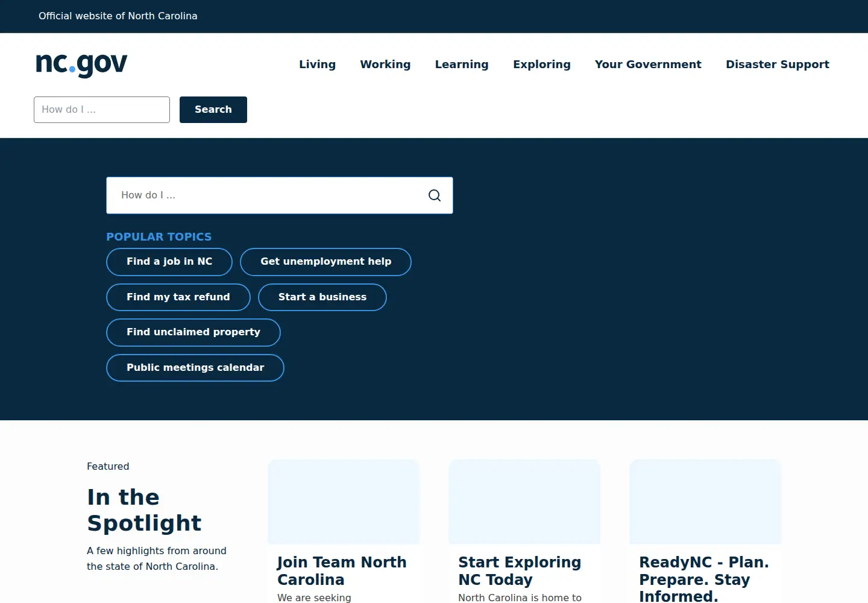
Task: Open the Learning menu
Action: (x=462, y=65)
